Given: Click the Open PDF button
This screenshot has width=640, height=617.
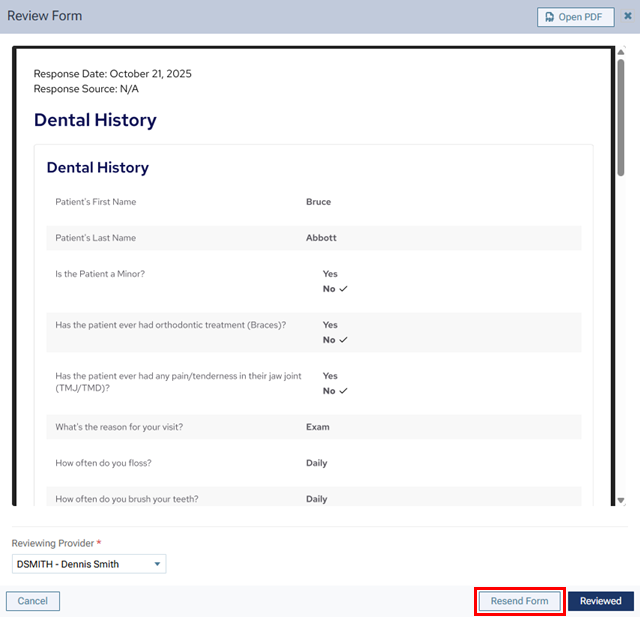Looking at the screenshot, I should (575, 17).
